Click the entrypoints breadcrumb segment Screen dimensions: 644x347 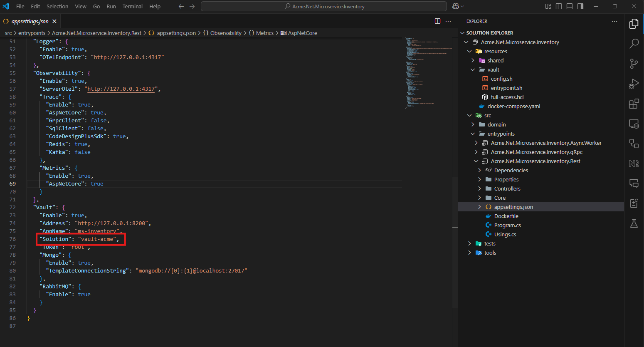(32, 33)
